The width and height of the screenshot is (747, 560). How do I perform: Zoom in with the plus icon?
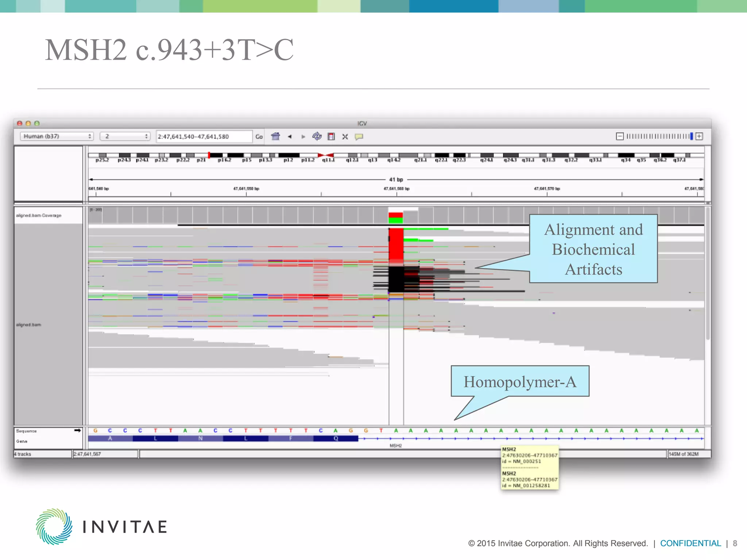click(699, 136)
